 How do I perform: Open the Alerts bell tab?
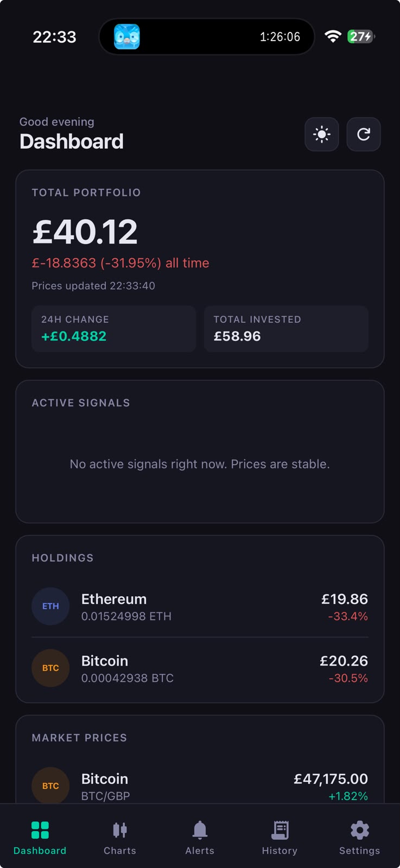tap(200, 838)
